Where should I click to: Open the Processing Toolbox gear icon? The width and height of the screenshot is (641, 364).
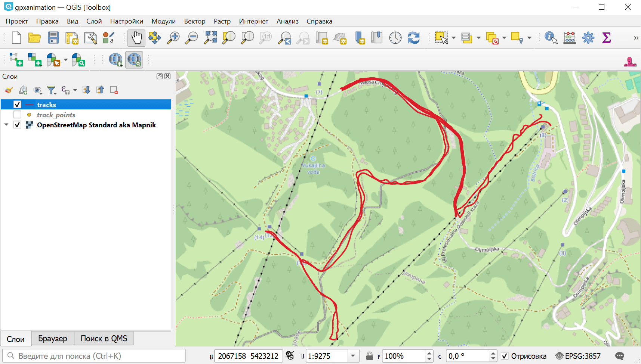tap(588, 38)
